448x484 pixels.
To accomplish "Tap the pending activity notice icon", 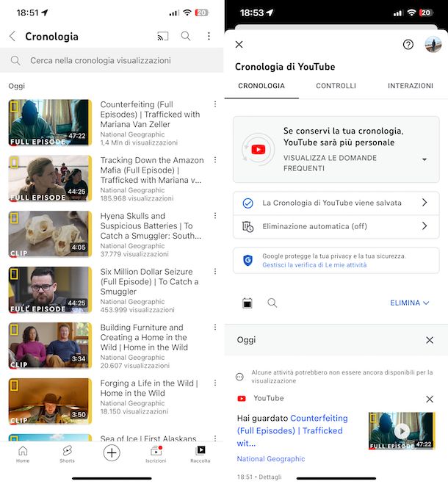I will tap(239, 377).
